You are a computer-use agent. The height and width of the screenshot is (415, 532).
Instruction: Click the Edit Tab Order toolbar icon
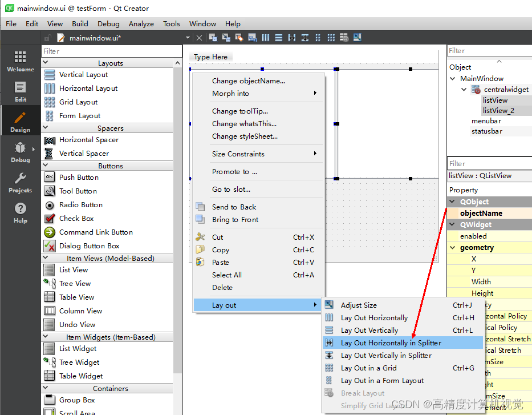point(253,38)
